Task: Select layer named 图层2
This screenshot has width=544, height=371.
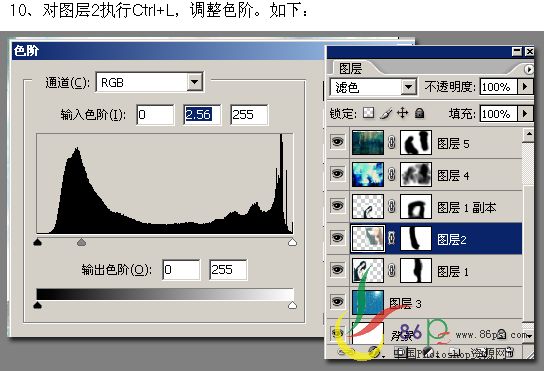Action: pos(451,239)
